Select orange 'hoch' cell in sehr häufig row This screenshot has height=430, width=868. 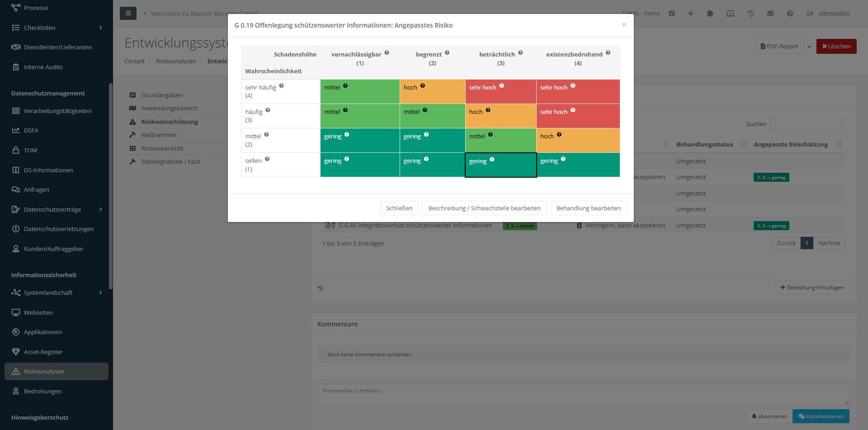[432, 92]
